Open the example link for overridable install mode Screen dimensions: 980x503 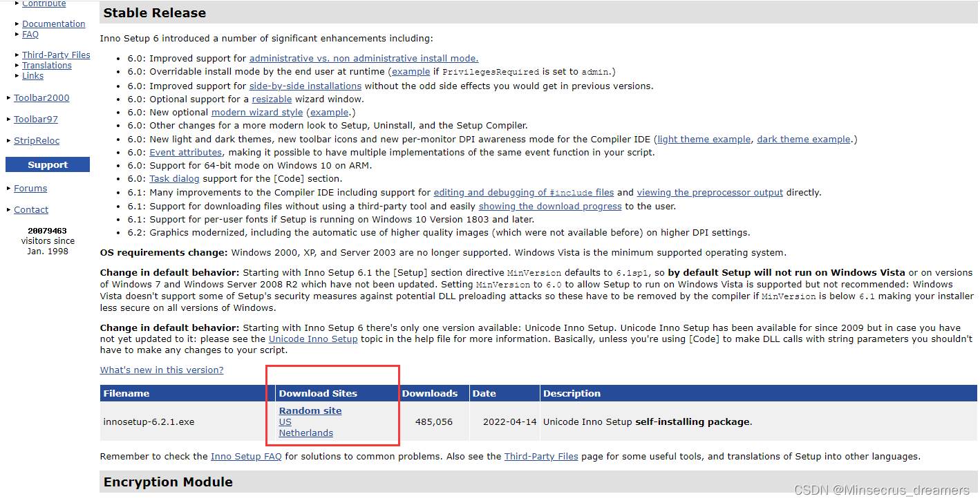(x=411, y=71)
